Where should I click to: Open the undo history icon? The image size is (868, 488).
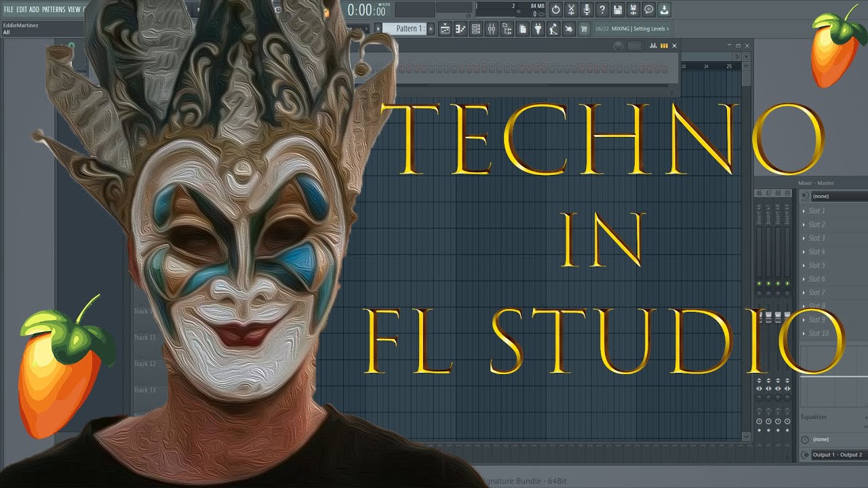[556, 9]
